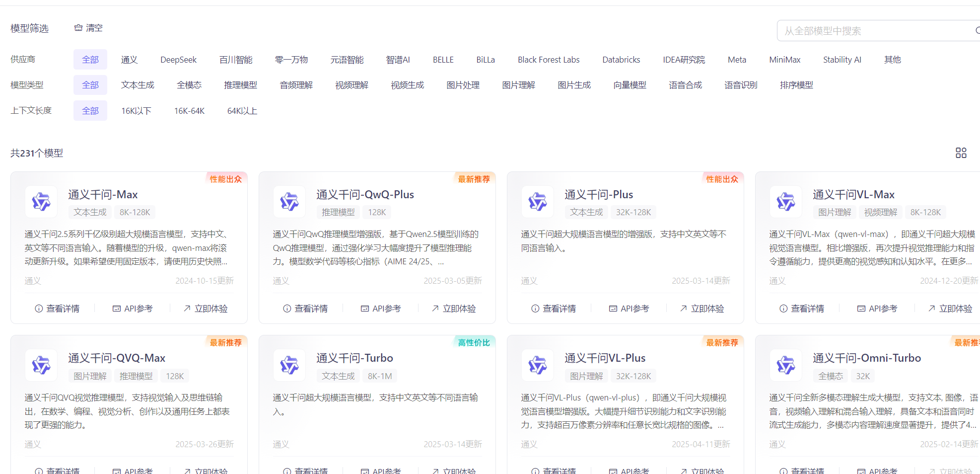
Task: Filter model type by 全模态
Action: click(189, 85)
